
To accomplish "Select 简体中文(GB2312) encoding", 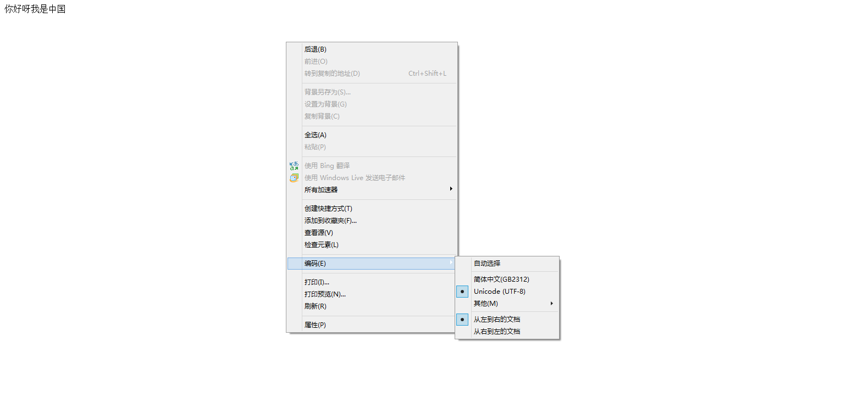I will coord(507,279).
